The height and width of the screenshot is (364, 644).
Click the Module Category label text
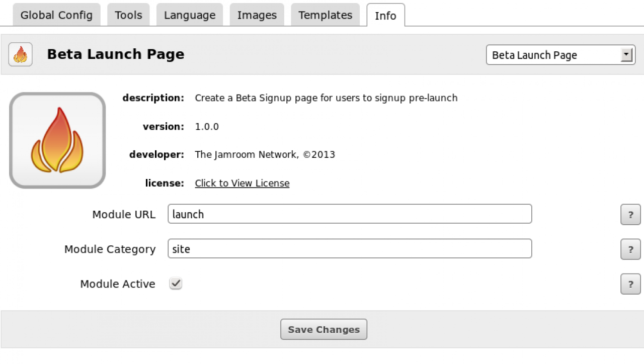[110, 249]
